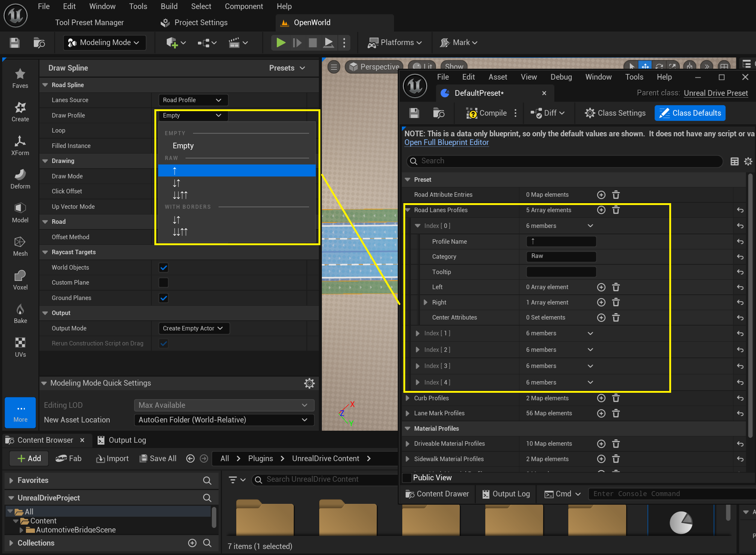Open Class Settings in blueprint editor
The image size is (756, 555).
click(615, 113)
